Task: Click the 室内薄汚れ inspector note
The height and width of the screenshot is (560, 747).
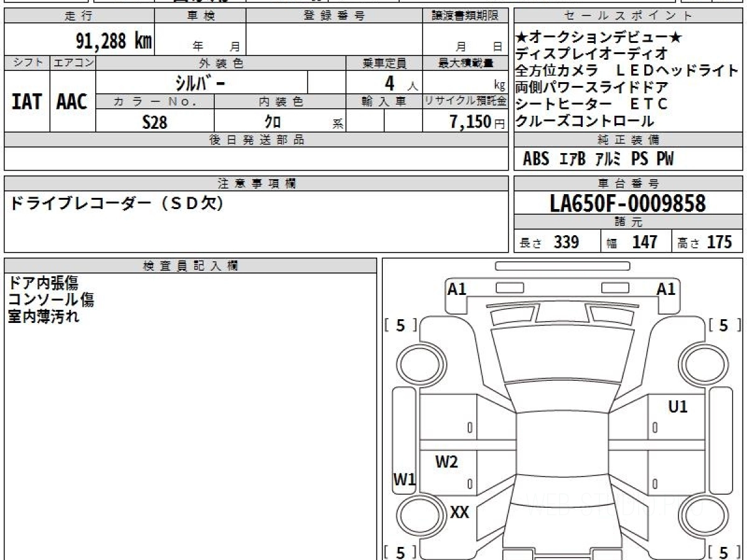Action: tap(44, 316)
